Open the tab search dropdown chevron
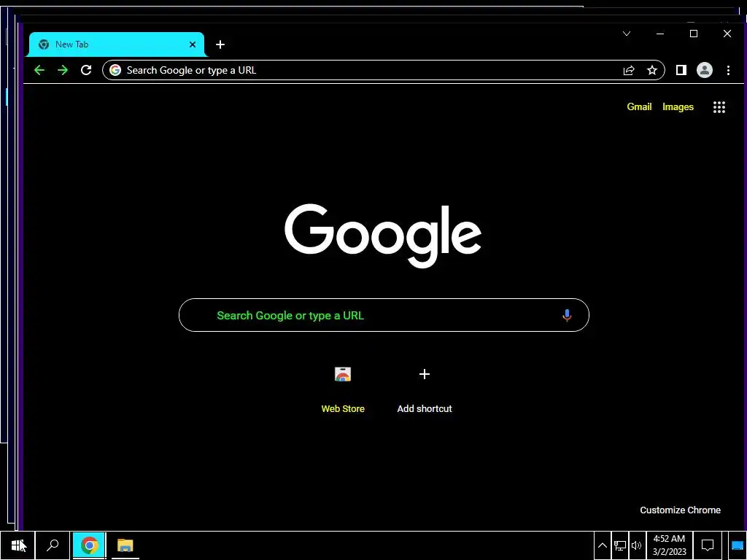Viewport: 747px width, 560px height. 627,34
